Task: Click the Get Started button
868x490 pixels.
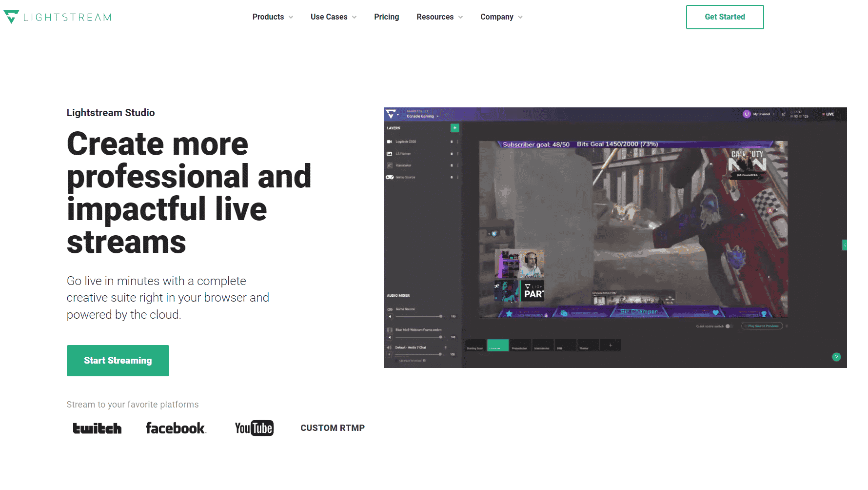Action: (x=725, y=17)
